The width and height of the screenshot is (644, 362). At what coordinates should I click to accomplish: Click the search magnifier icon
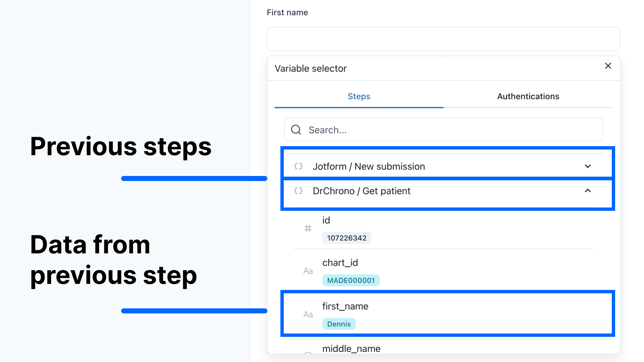click(296, 130)
